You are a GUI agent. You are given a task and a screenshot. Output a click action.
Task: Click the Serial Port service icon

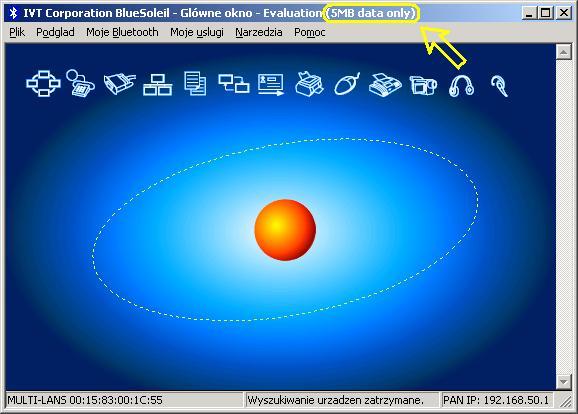(119, 84)
